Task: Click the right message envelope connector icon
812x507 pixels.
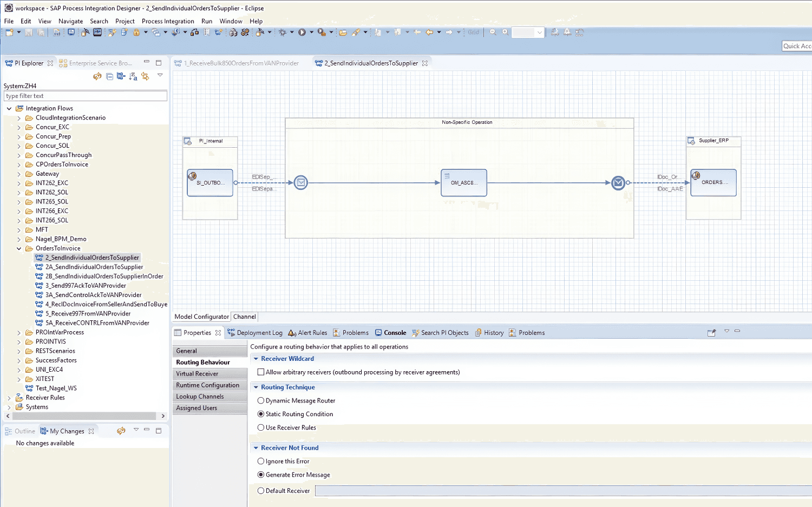Action: point(618,183)
